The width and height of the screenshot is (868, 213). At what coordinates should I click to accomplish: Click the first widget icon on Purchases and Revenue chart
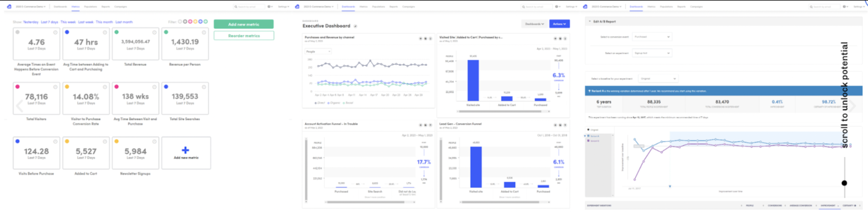420,39
